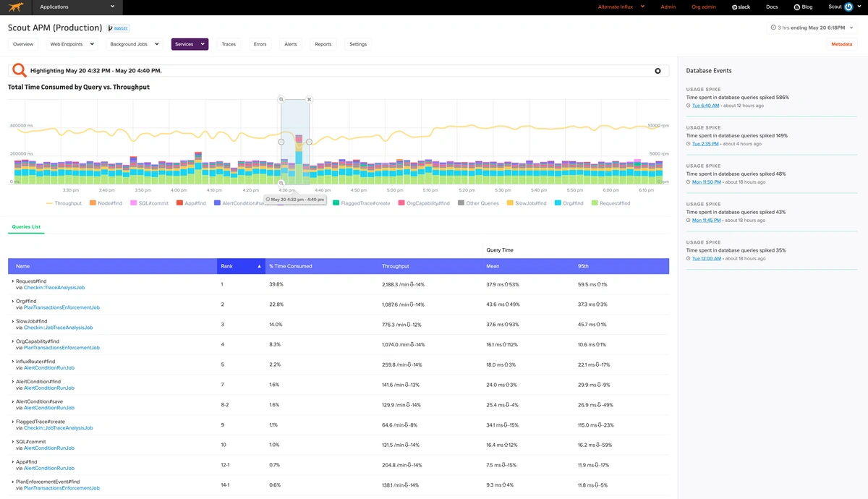Screen dimensions: 868x499
Task: Click the Metadata button
Action: 841,44
